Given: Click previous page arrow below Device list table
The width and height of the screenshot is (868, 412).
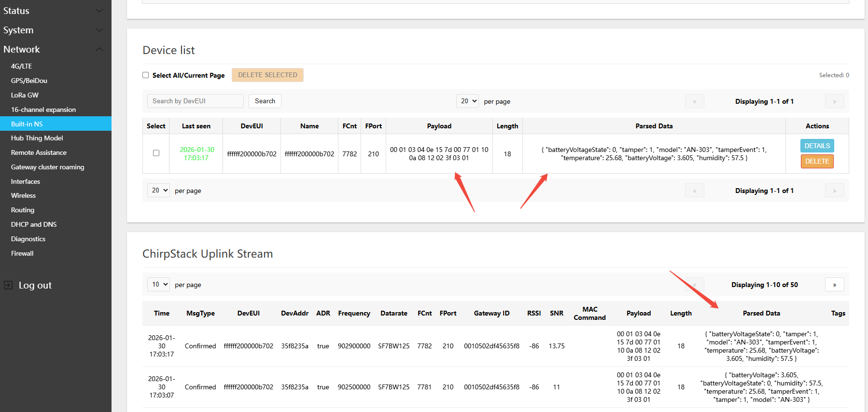Looking at the screenshot, I should tap(694, 191).
